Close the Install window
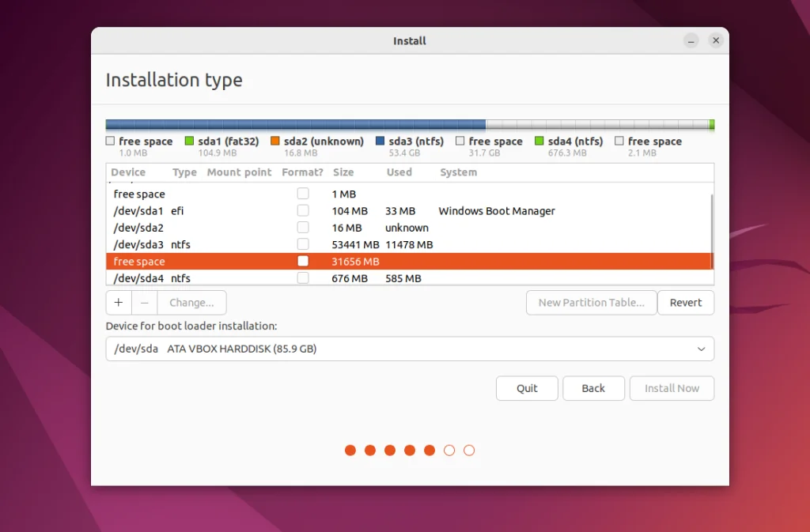This screenshot has width=810, height=532. (x=716, y=40)
